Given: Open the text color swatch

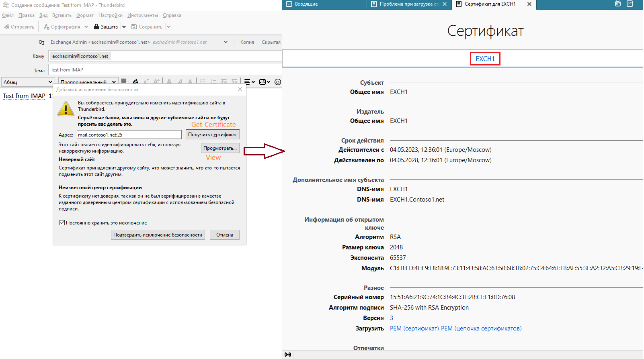Looking at the screenshot, I should coord(124,81).
